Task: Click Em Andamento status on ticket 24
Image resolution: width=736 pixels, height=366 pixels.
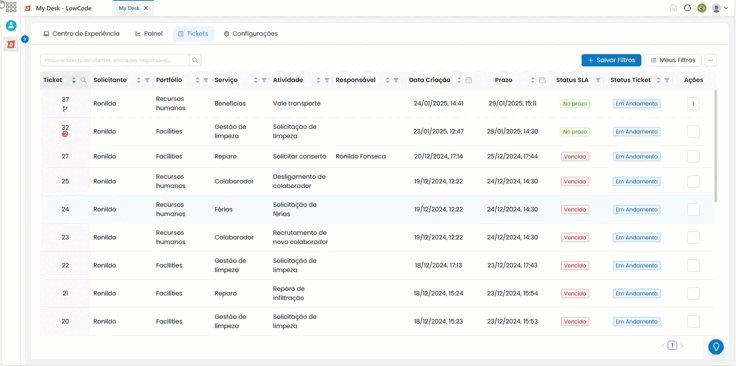Action: 636,209
